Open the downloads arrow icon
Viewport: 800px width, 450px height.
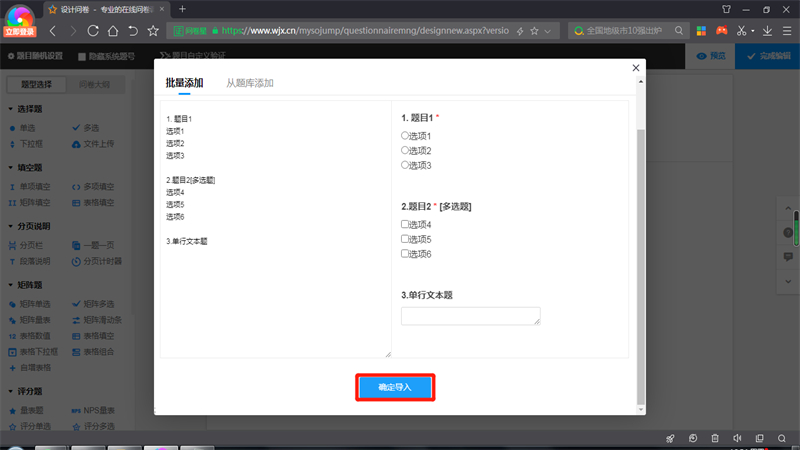coord(767,31)
